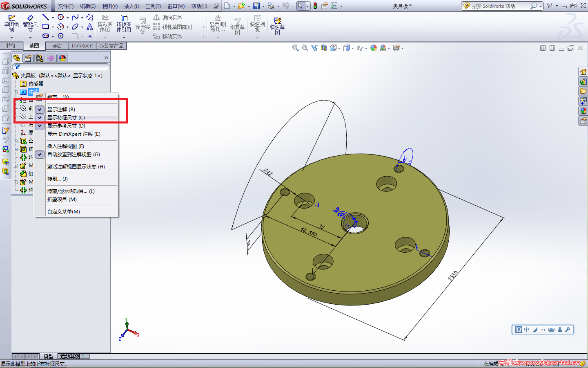Switch to the 运动算例 1 bottom tab
Viewport: 588px width, 368px height.
(73, 356)
